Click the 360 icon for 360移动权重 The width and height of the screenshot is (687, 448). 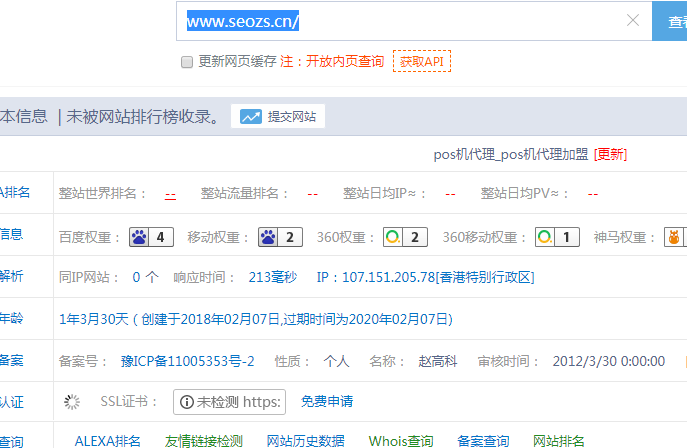tap(545, 237)
